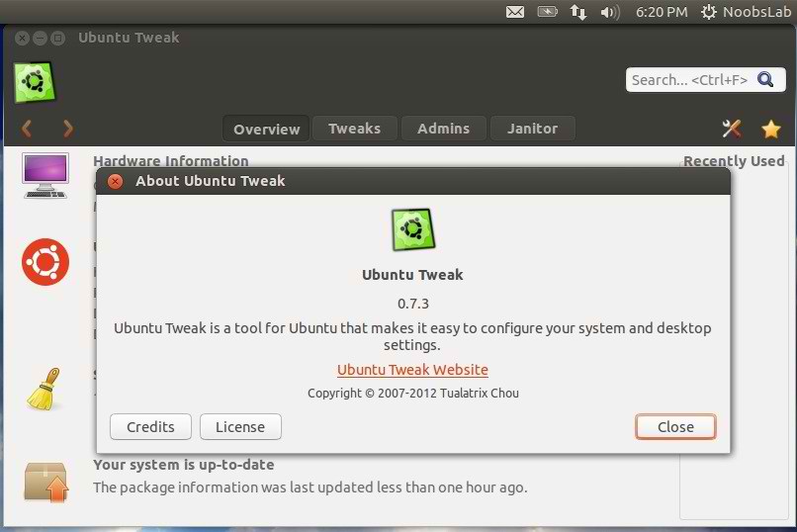The height and width of the screenshot is (532, 797).
Task: Open the sound volume indicator
Action: point(610,12)
